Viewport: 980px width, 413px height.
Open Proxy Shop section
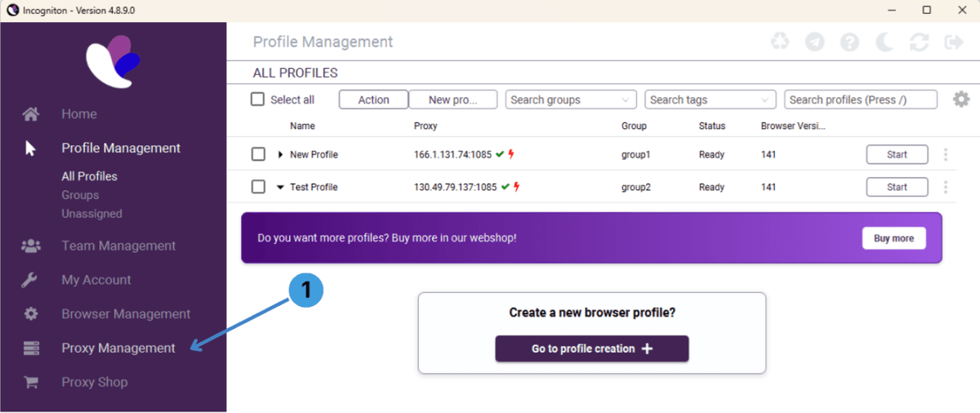[95, 382]
